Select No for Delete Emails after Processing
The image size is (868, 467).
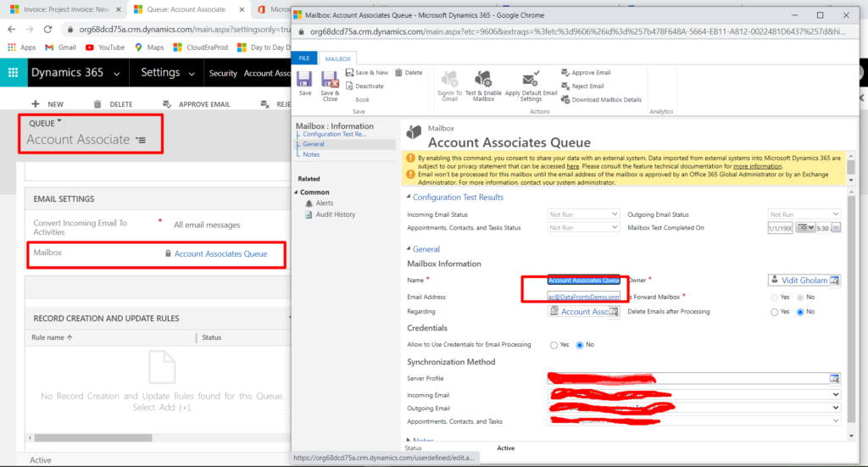point(800,312)
